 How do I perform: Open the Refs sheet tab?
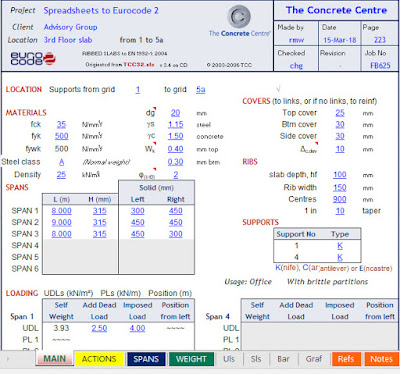346,359
